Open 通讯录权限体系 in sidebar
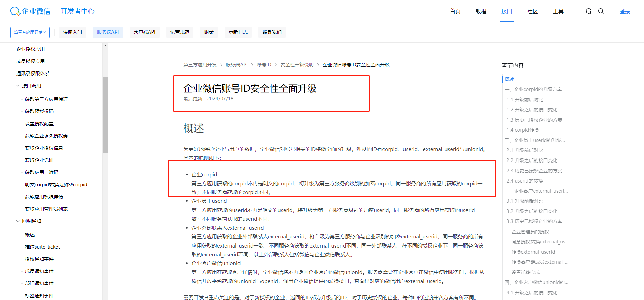This screenshot has height=300, width=644. point(33,73)
